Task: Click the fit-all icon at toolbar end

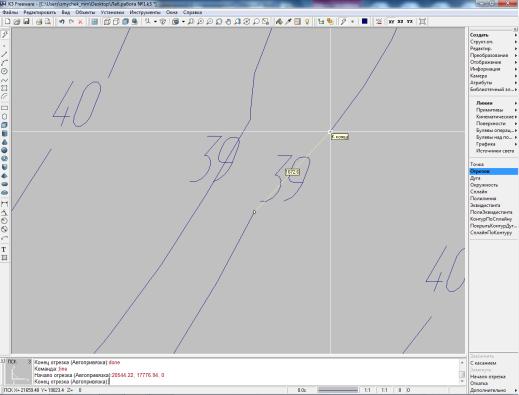Action: pyautogui.click(x=423, y=22)
